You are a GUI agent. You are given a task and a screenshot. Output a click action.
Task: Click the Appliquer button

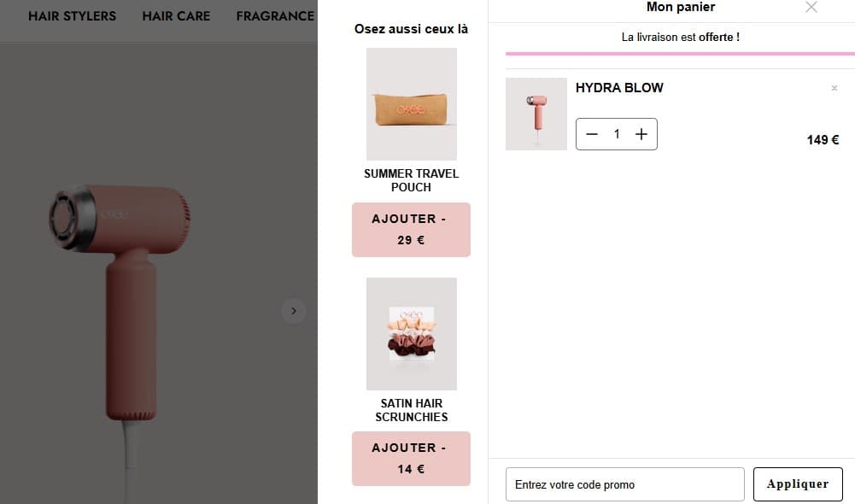pos(798,483)
